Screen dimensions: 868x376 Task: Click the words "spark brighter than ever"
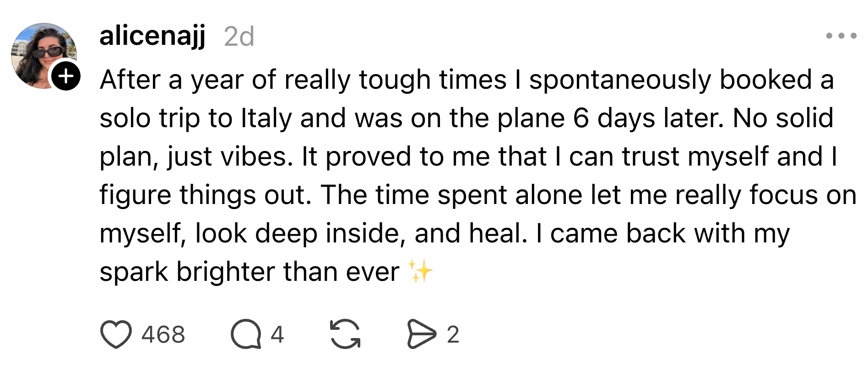point(250,272)
